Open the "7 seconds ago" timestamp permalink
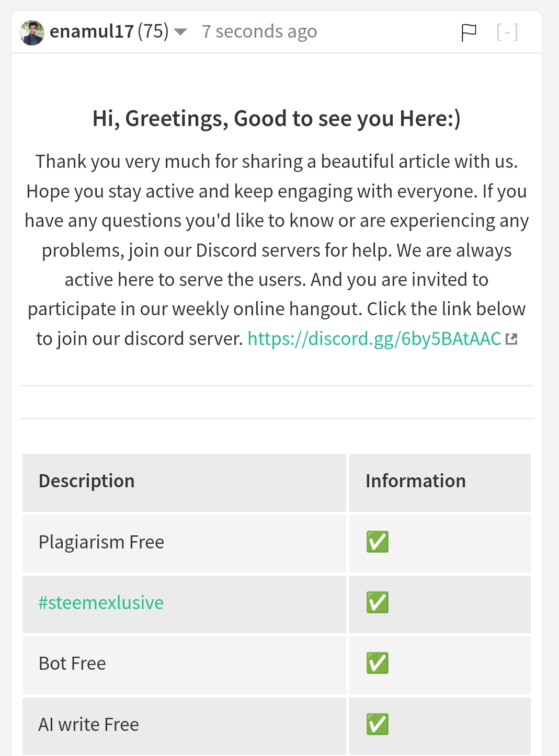 pyautogui.click(x=259, y=32)
